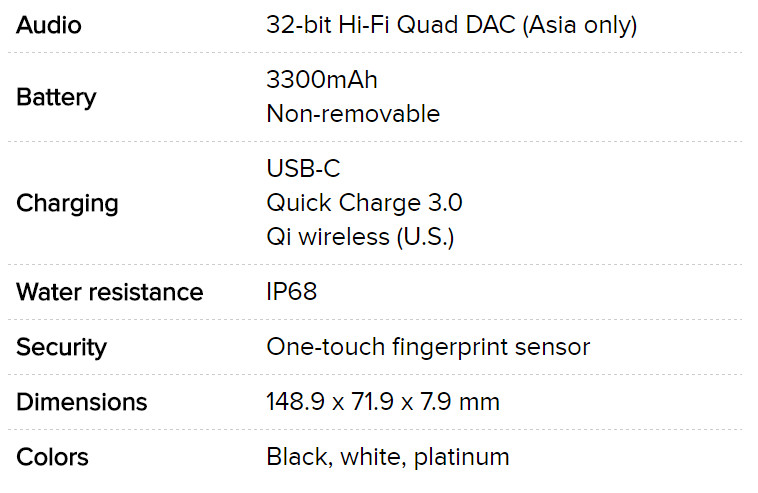
Task: Click the Dimensions row label
Action: 81,402
